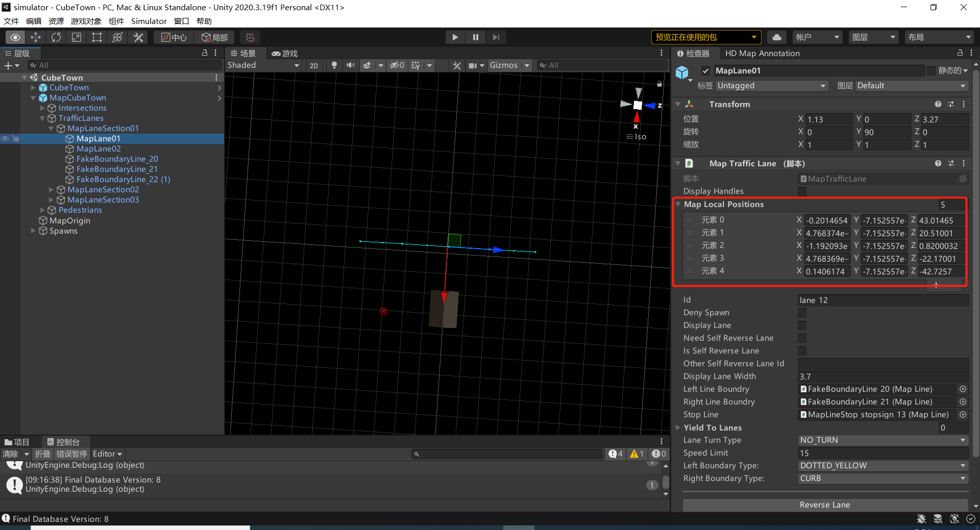Screen dimensions: 980x530
Task: Open the Untagged tag dropdown
Action: click(771, 86)
